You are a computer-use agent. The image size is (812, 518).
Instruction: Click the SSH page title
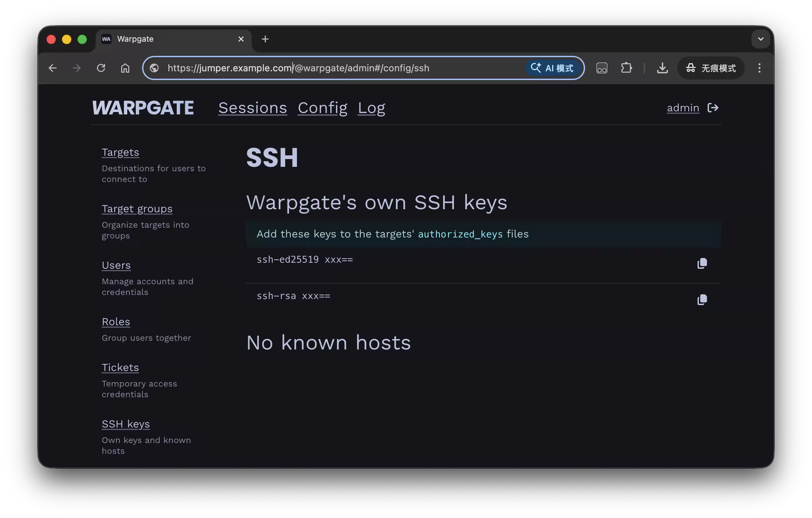[272, 158]
